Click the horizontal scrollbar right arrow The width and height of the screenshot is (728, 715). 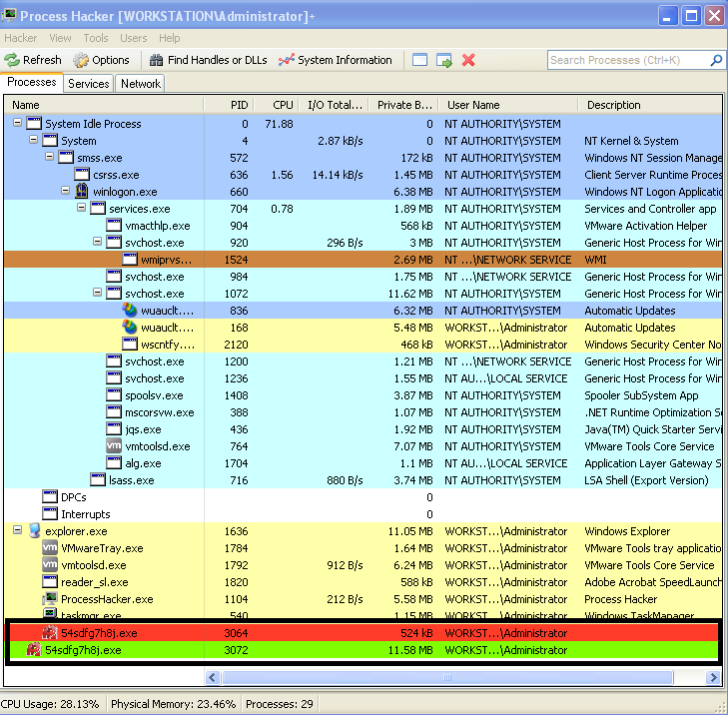pyautogui.click(x=713, y=678)
